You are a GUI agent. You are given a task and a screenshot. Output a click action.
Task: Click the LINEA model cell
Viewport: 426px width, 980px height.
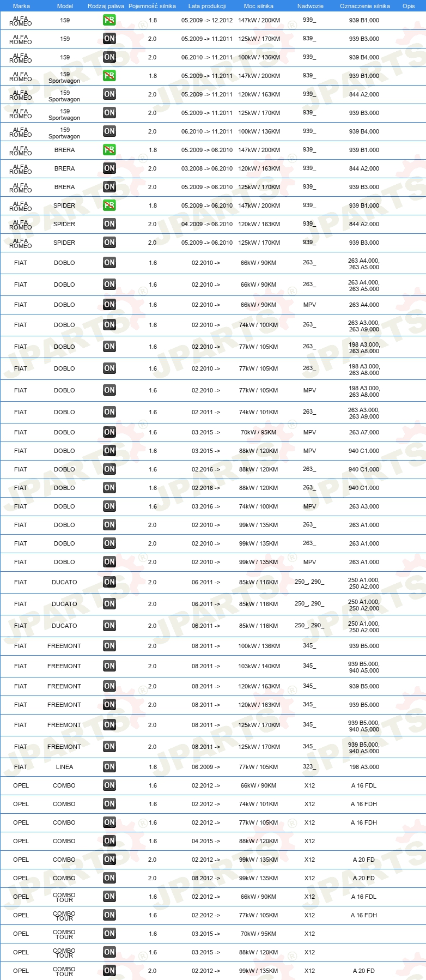[64, 767]
